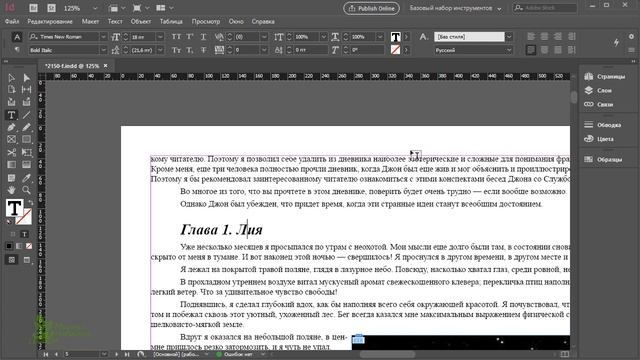Open character style dropdown [Без стиля]
Image resolution: width=640 pixels, height=360 pixels.
[509, 37]
